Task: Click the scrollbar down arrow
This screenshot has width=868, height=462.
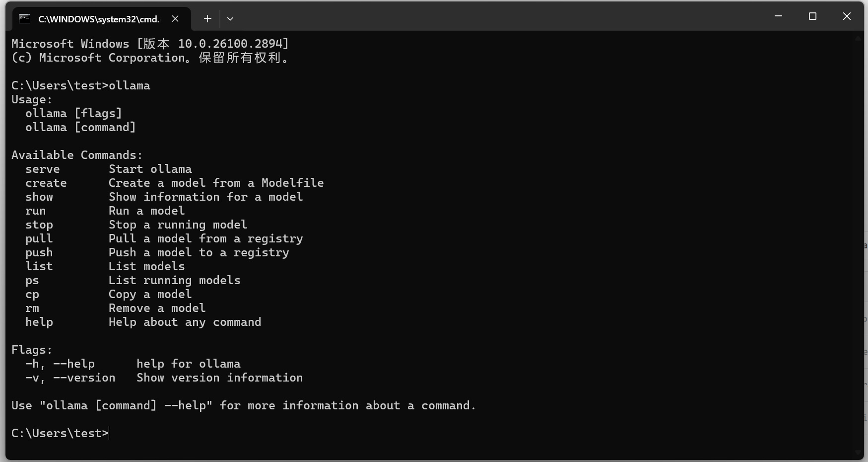Action: point(859,452)
